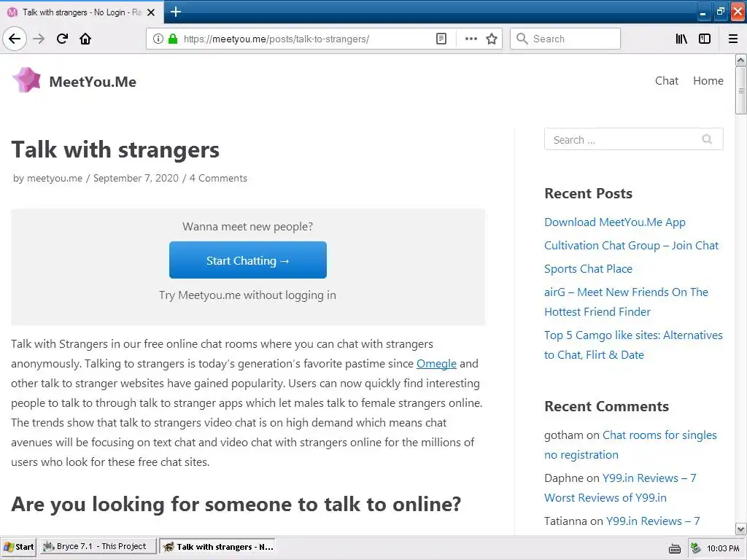Click Try Meetyou.me without logging in text
Image resolution: width=747 pixels, height=560 pixels.
(248, 295)
